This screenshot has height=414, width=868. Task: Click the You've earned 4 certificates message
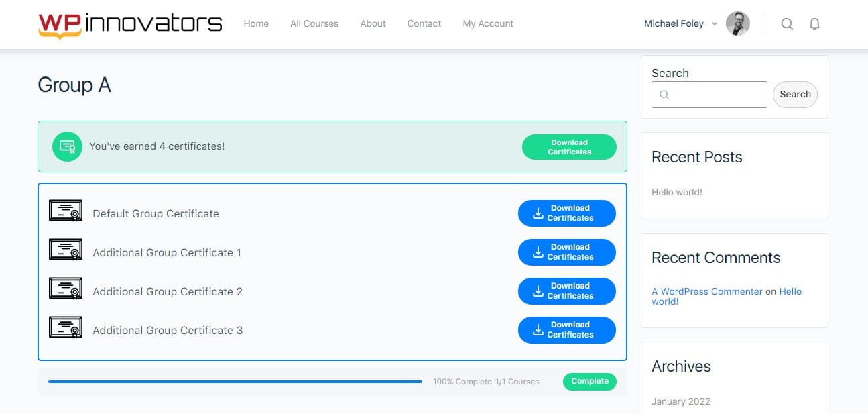(157, 146)
